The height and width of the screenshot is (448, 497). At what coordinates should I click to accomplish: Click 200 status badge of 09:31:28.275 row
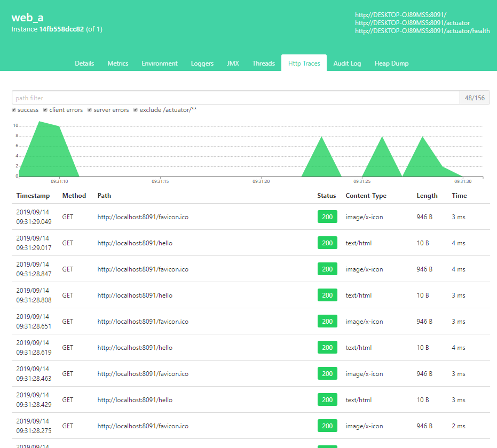click(x=327, y=426)
